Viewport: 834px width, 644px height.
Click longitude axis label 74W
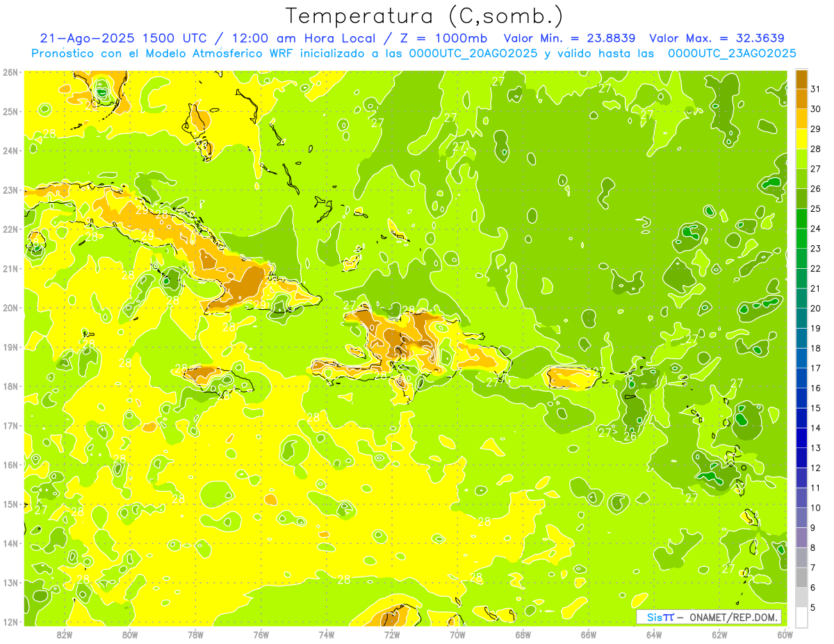[326, 634]
